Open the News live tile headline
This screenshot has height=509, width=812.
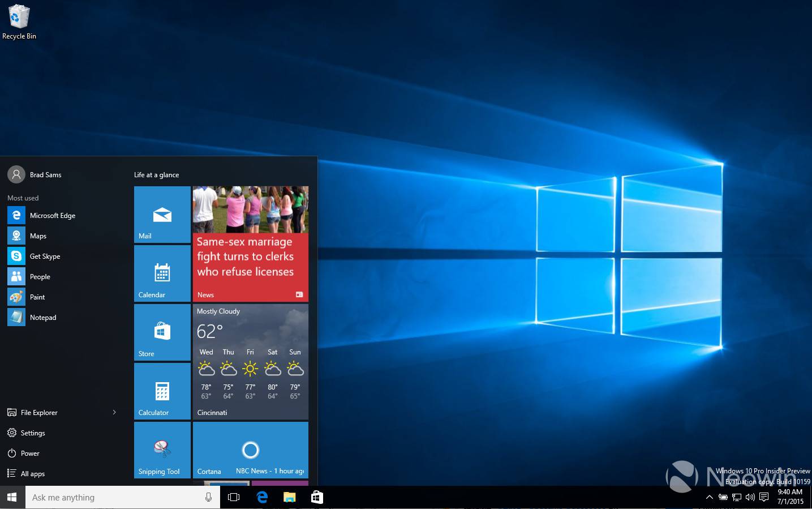coord(251,244)
